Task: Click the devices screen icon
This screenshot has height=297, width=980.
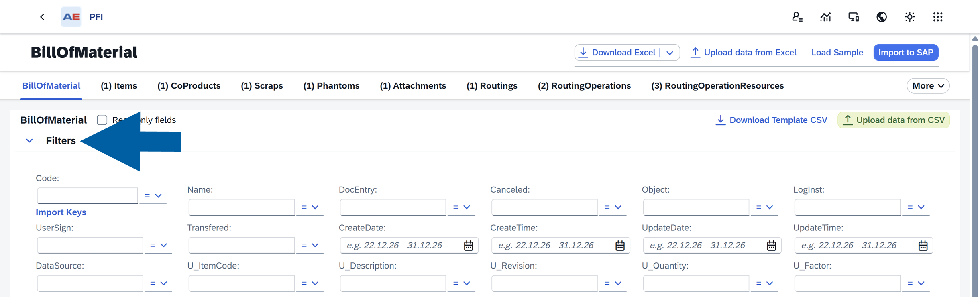Action: (x=853, y=17)
